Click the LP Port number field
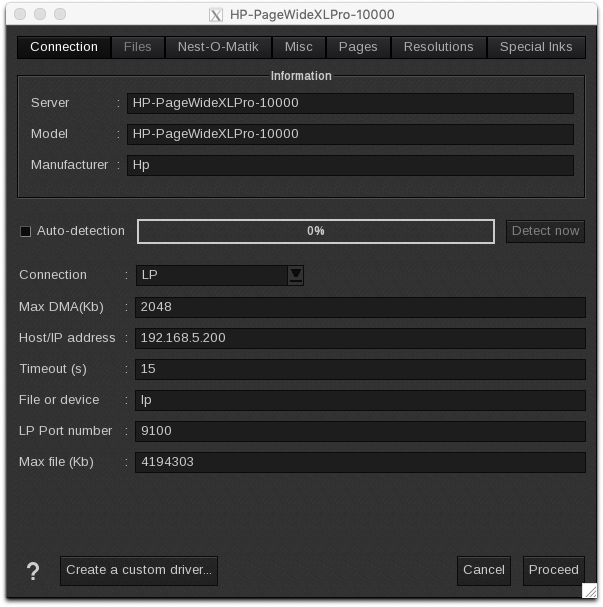This screenshot has height=607, width=603. [360, 431]
